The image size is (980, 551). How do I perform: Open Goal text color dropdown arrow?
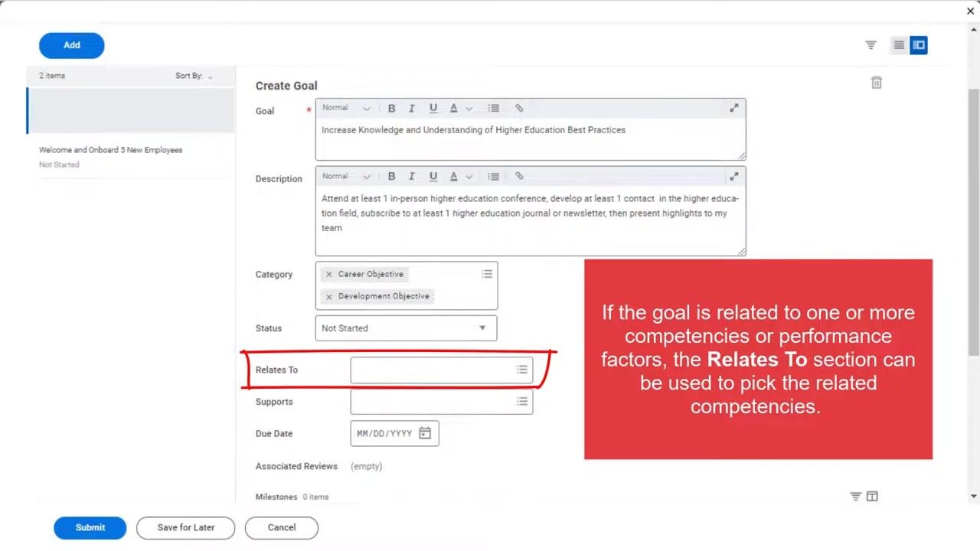[469, 109]
